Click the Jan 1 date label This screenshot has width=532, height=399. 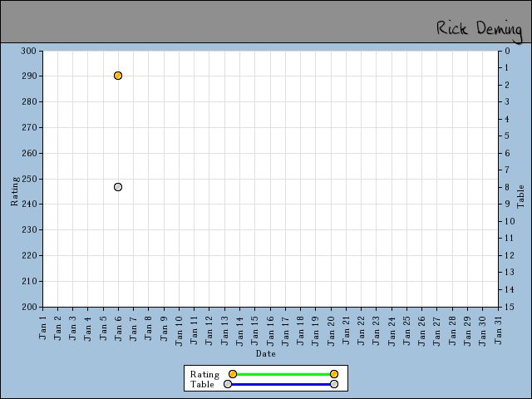pos(42,328)
